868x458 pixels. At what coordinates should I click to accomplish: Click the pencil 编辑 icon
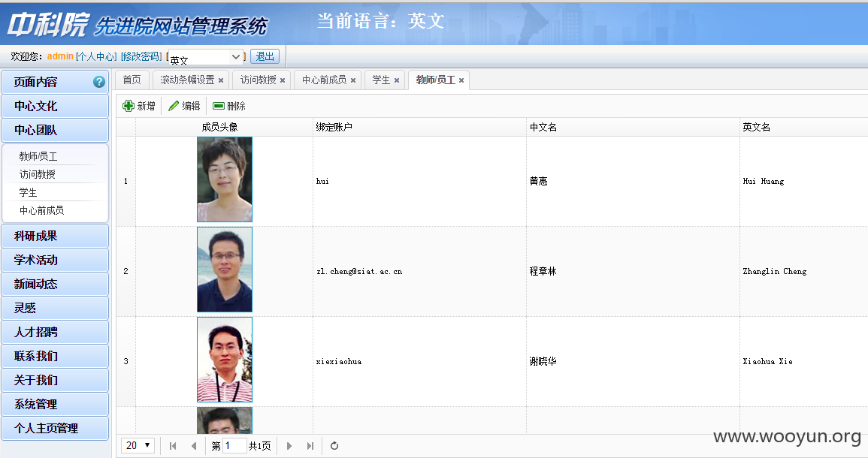(x=174, y=106)
